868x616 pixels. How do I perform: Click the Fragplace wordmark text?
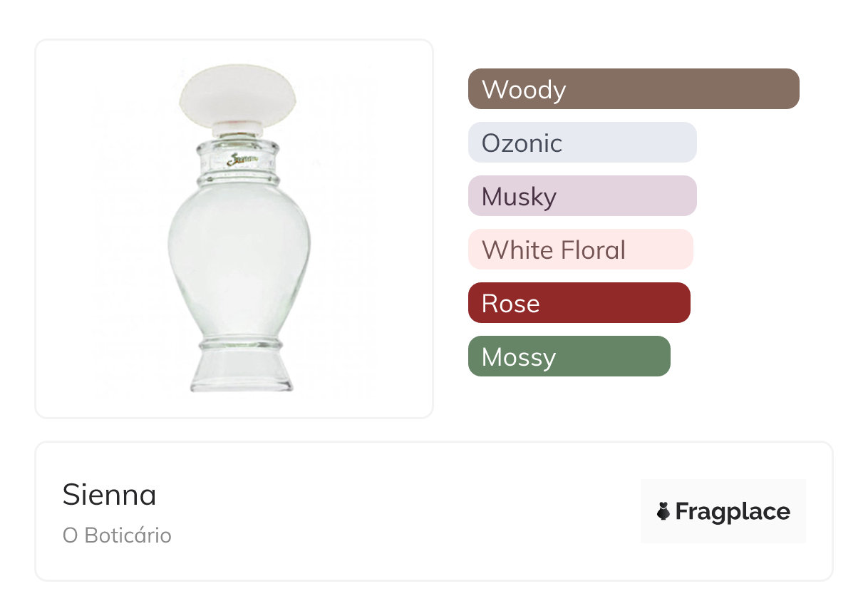[733, 511]
